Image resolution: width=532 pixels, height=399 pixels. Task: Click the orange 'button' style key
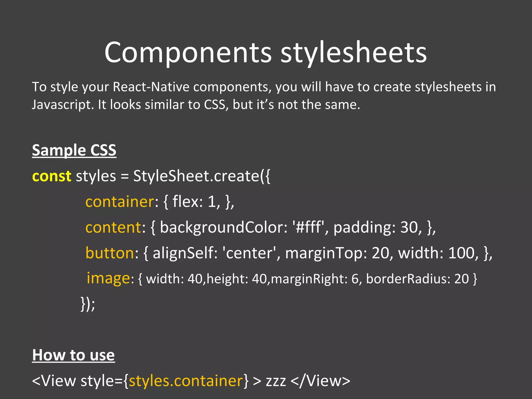click(x=110, y=253)
